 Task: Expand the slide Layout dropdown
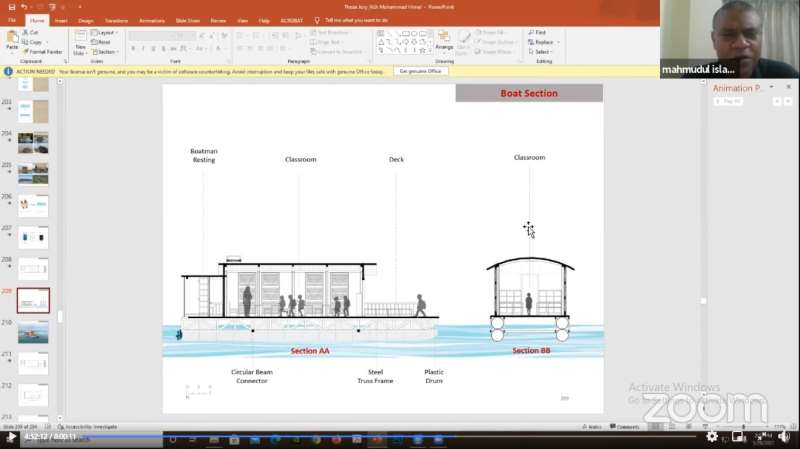click(106, 33)
